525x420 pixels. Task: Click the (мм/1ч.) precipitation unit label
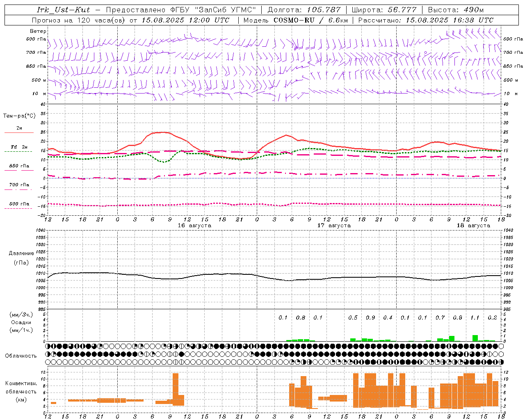(21, 330)
